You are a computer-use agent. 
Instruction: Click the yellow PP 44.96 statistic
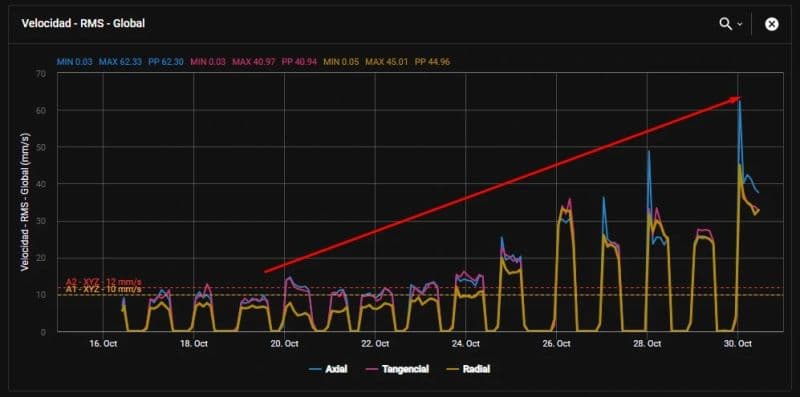(432, 62)
